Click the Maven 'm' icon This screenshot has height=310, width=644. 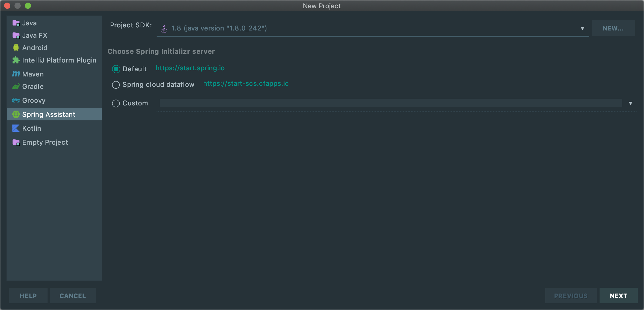(x=16, y=74)
